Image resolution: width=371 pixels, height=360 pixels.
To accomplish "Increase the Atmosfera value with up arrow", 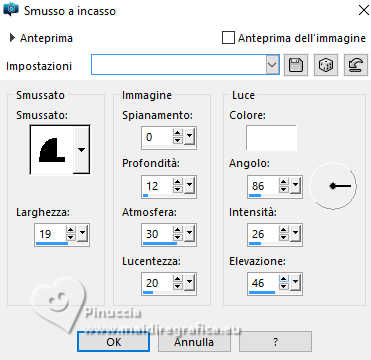I will (x=178, y=230).
